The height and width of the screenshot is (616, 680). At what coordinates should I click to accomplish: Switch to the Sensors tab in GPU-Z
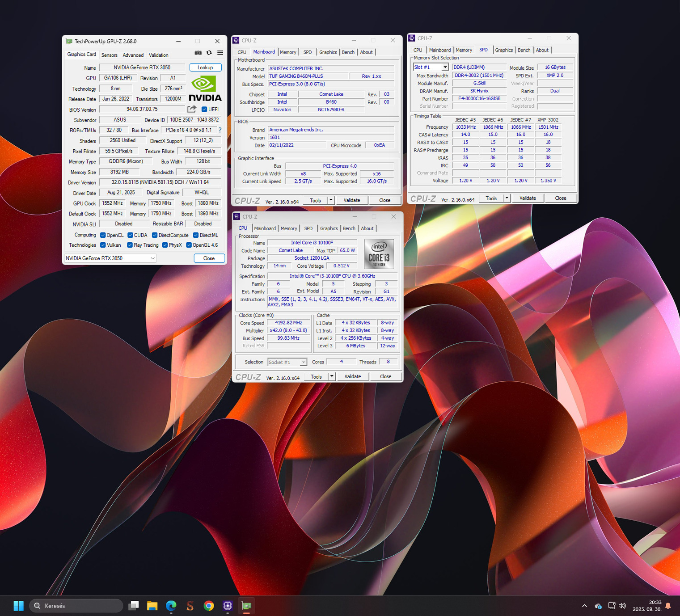click(109, 55)
